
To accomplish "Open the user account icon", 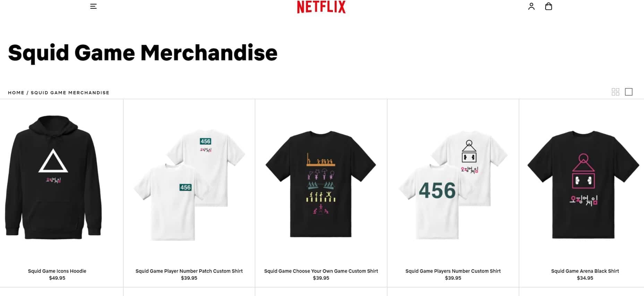I will click(x=531, y=6).
